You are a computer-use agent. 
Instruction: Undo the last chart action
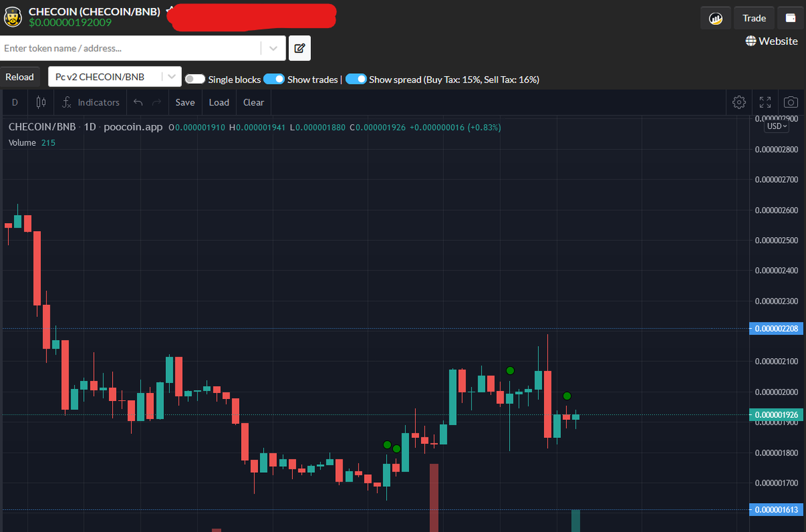point(138,102)
